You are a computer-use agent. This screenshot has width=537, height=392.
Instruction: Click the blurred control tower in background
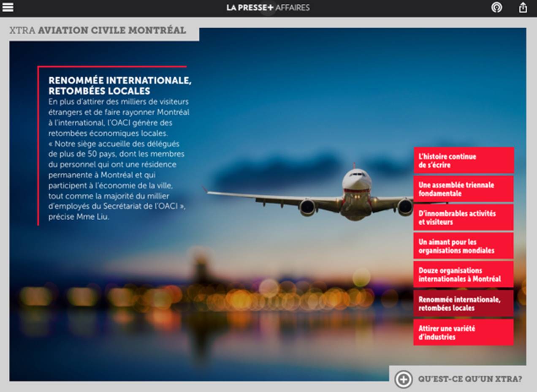[201, 264]
